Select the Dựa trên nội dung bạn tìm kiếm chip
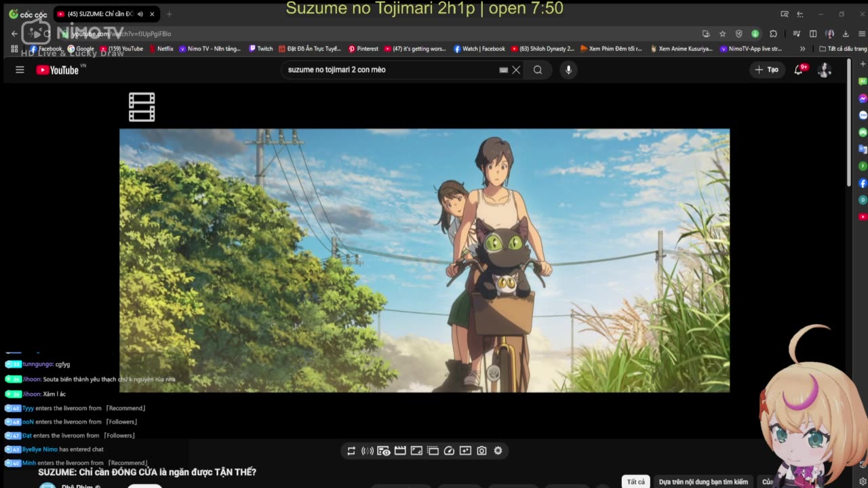868x488 pixels. (703, 482)
